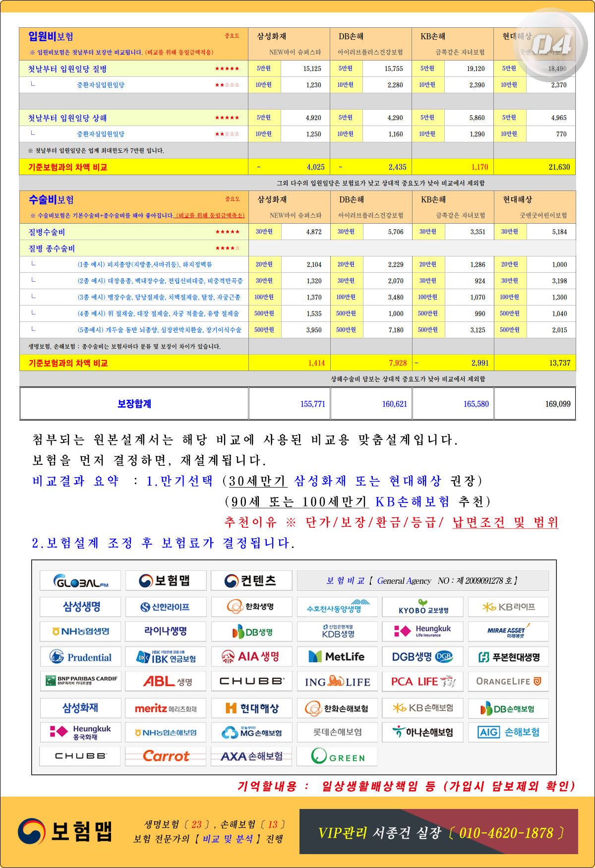595x868 pixels.
Task: Select the total value '160,621'
Action: (x=394, y=404)
